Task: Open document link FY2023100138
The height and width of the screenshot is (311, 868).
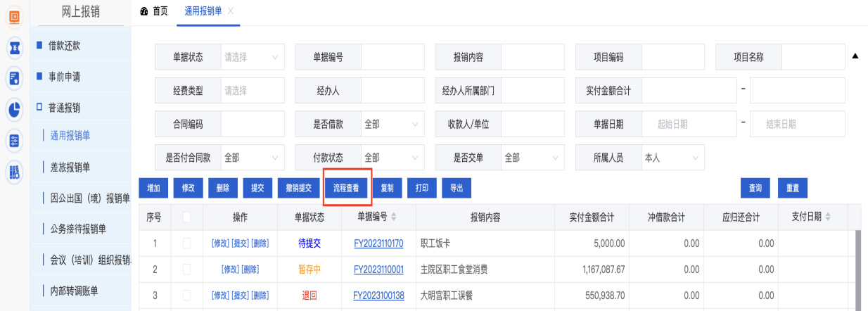Action: (378, 295)
